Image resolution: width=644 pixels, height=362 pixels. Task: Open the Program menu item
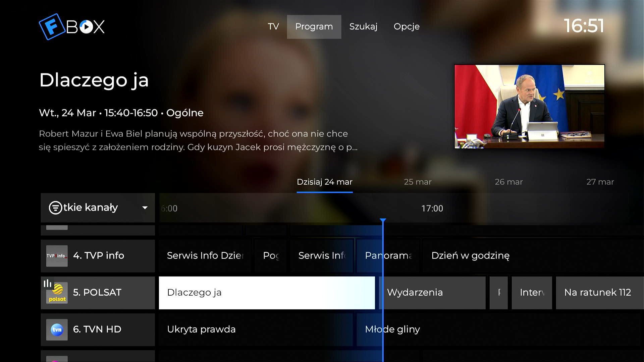coord(314,26)
